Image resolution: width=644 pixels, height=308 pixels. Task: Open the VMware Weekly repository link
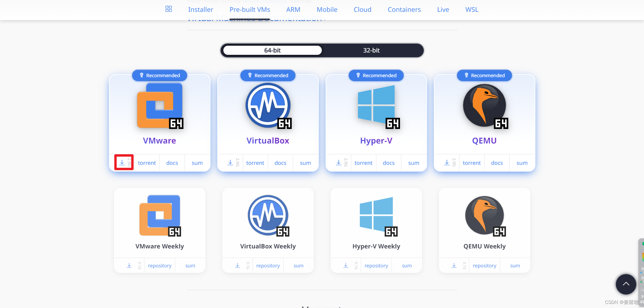(160, 266)
